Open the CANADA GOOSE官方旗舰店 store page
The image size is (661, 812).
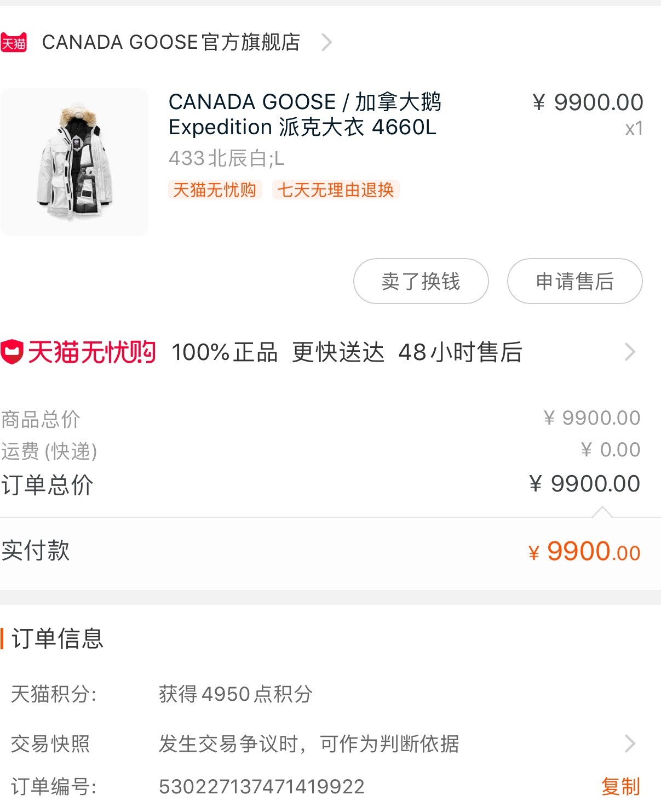[x=171, y=42]
